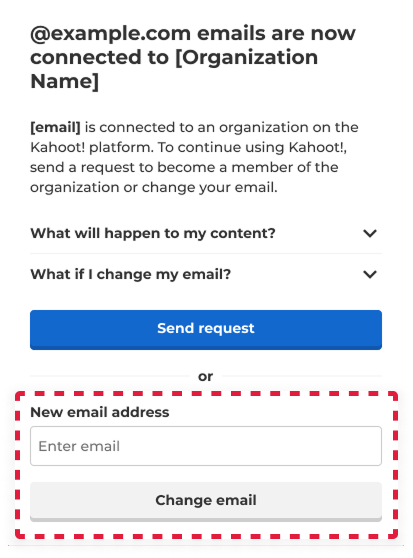Expand chevron beside "What if I change my email?"

pyautogui.click(x=370, y=274)
